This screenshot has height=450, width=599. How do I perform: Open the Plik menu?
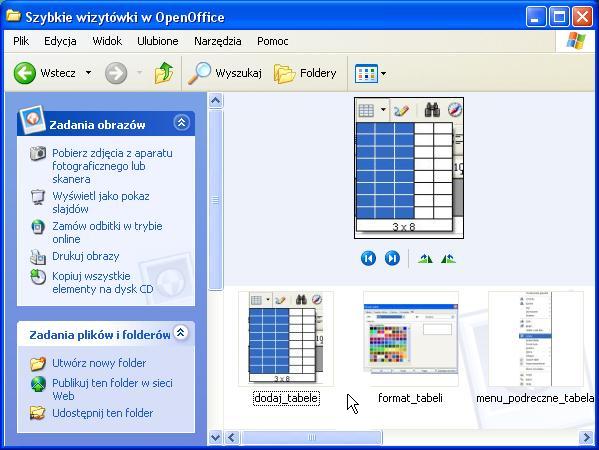click(21, 41)
